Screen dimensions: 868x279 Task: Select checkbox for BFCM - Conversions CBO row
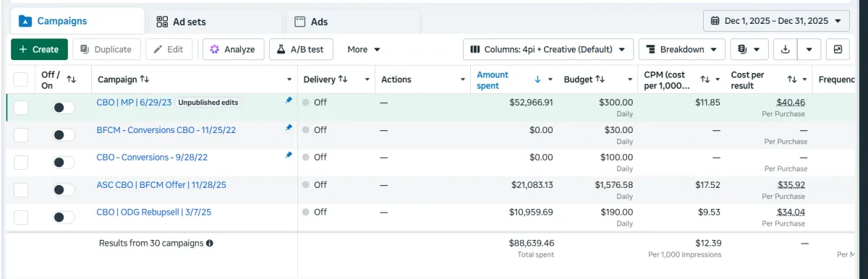pos(20,135)
